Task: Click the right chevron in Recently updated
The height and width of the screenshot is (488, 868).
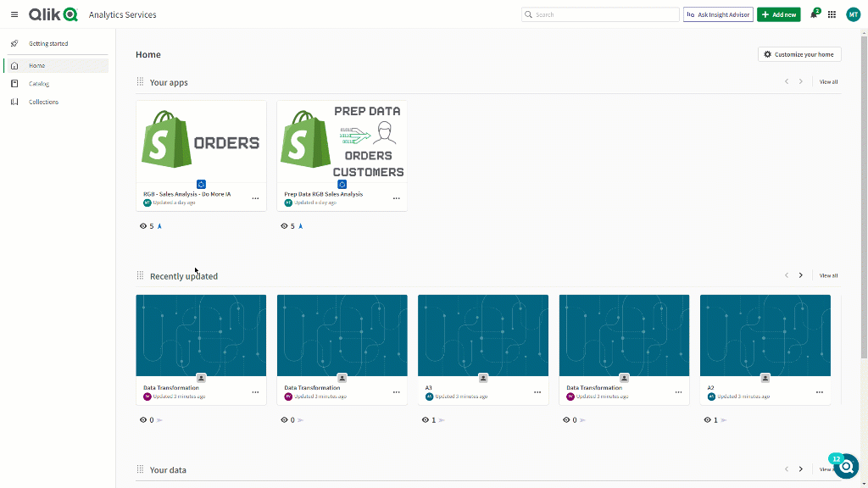Action: click(801, 275)
